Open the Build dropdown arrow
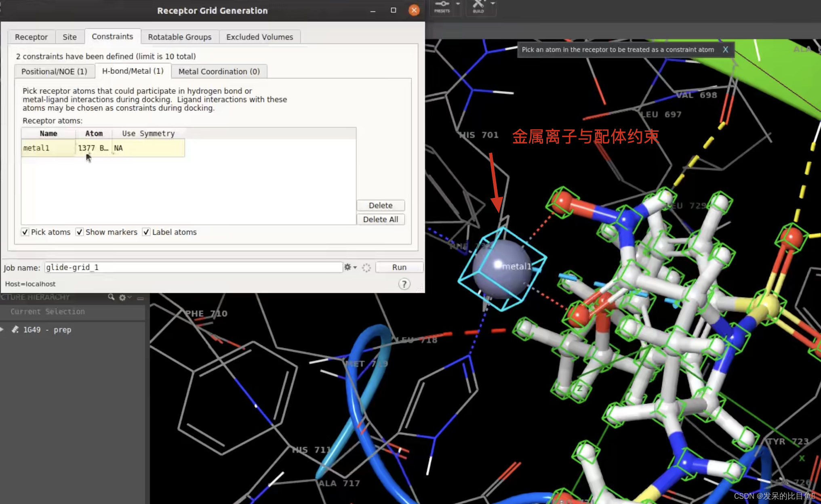 click(493, 4)
